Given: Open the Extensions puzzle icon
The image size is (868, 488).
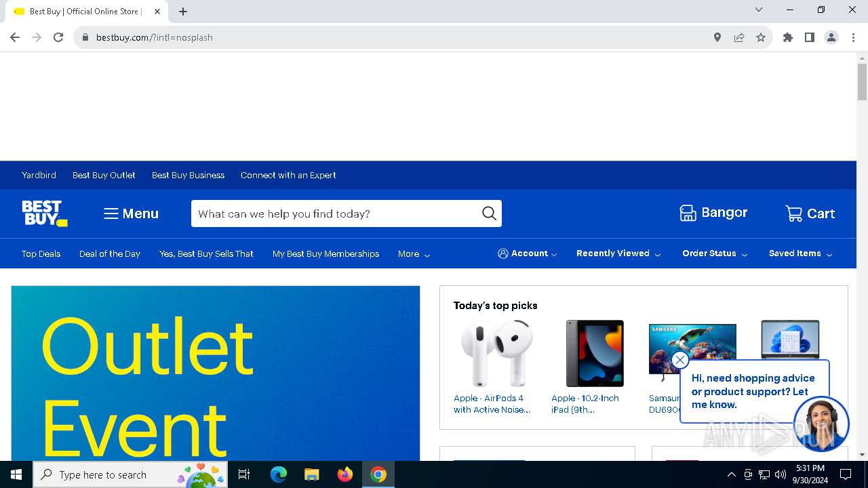Looking at the screenshot, I should point(788,37).
